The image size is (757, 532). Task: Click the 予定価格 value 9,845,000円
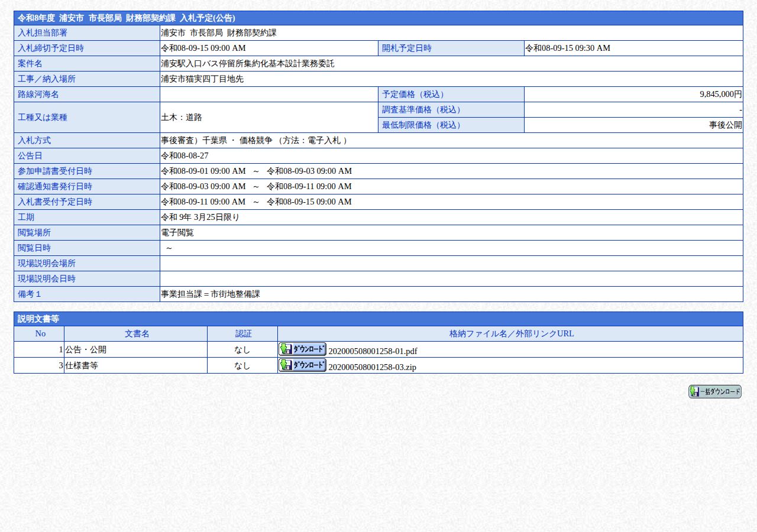tap(720, 94)
